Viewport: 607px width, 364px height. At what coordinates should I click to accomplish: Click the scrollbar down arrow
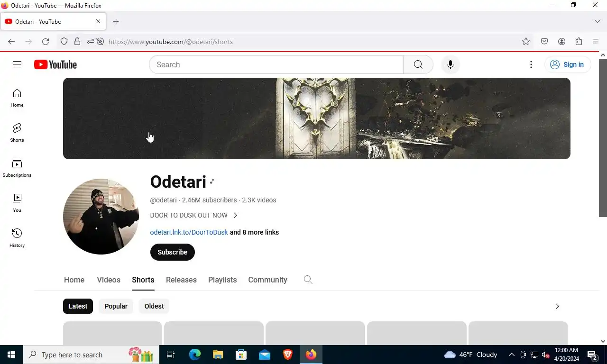point(603,341)
